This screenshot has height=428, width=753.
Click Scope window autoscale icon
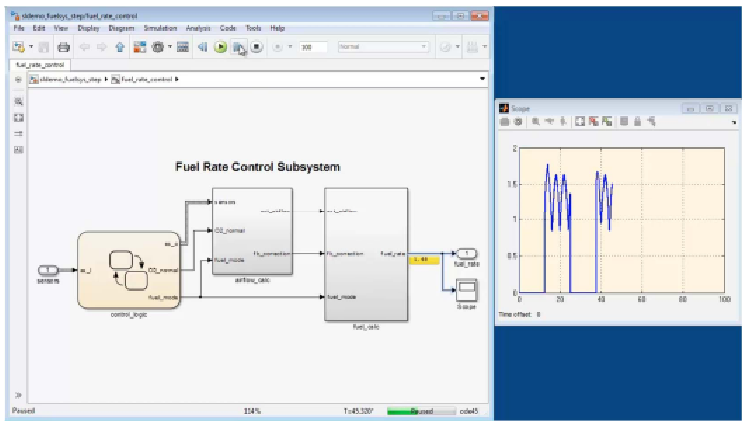point(580,122)
